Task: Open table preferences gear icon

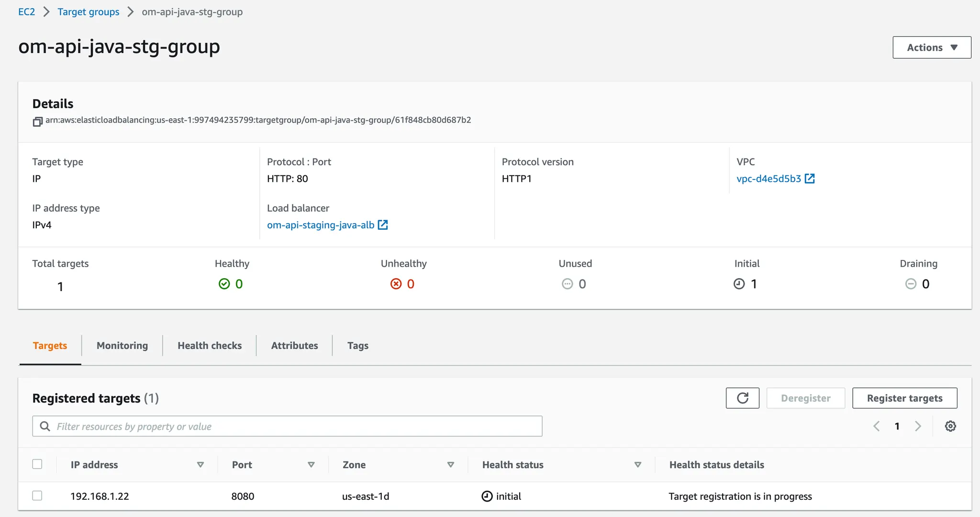Action: click(x=950, y=426)
